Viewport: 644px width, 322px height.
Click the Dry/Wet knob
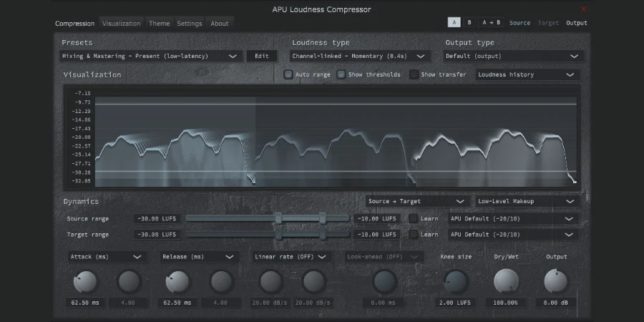[506, 281]
